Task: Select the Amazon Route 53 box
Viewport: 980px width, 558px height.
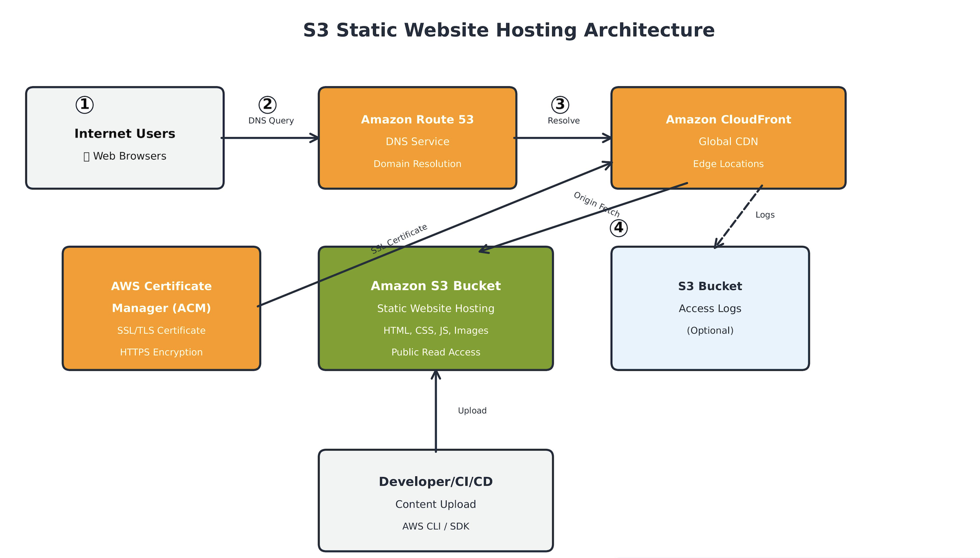Action: [417, 136]
